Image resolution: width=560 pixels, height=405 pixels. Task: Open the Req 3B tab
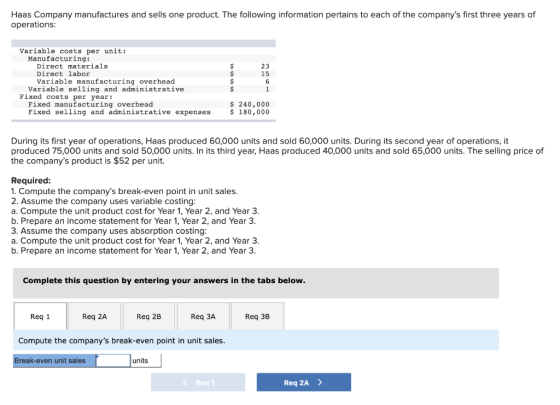click(258, 316)
